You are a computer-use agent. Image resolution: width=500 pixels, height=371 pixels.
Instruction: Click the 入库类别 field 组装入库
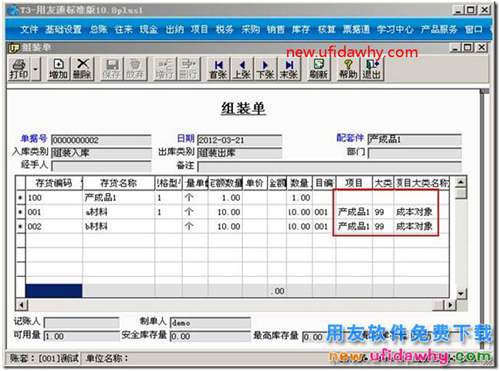[101, 153]
